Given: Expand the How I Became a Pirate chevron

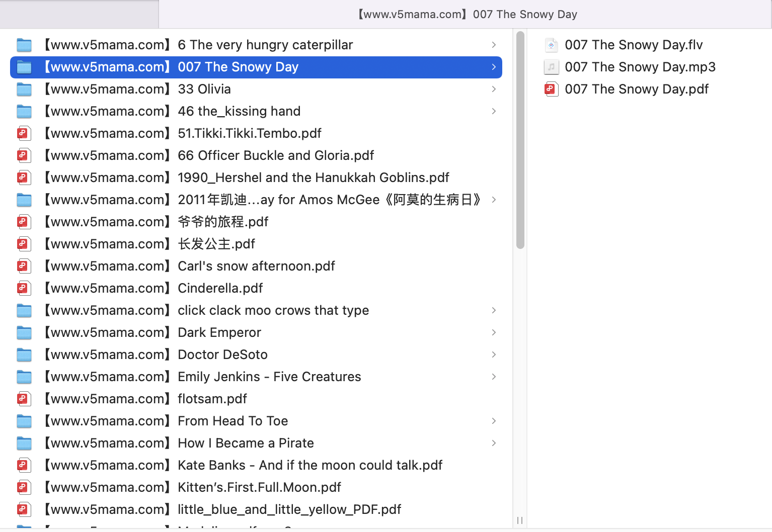Looking at the screenshot, I should [494, 444].
